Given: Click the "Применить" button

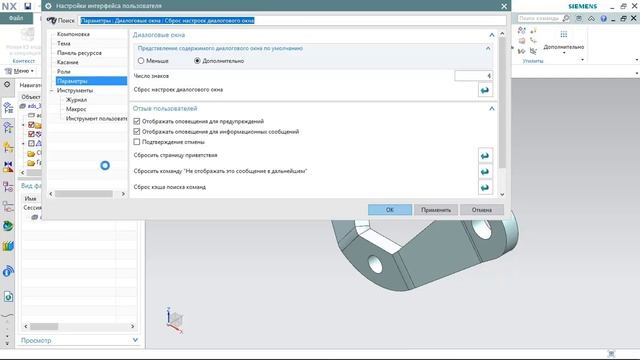Looking at the screenshot, I should (436, 210).
